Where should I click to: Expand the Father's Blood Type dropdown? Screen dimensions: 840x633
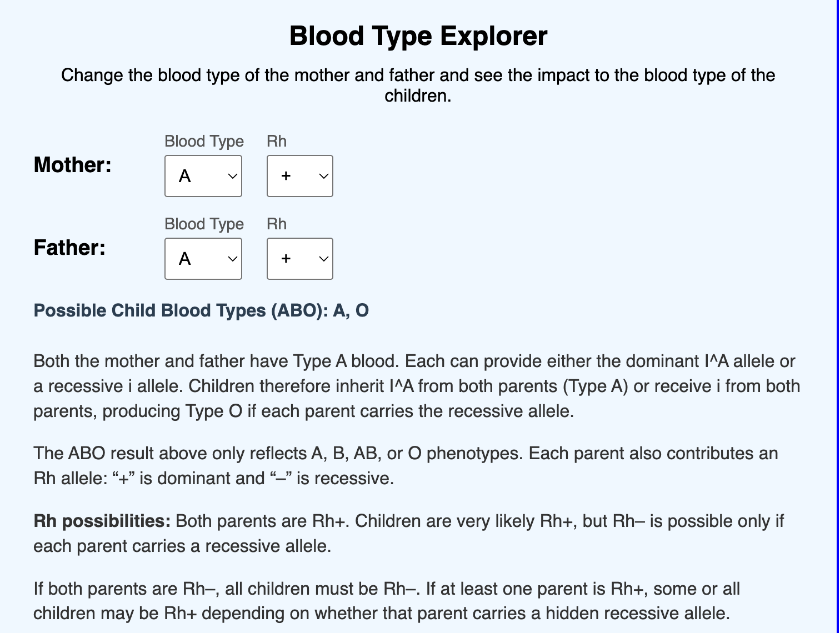coord(203,259)
